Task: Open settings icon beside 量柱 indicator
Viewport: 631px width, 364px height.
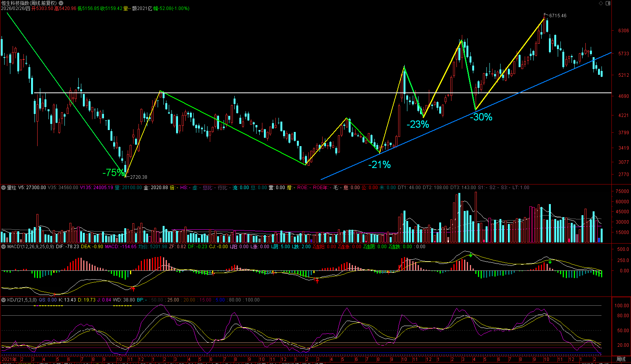Action: 3,188
